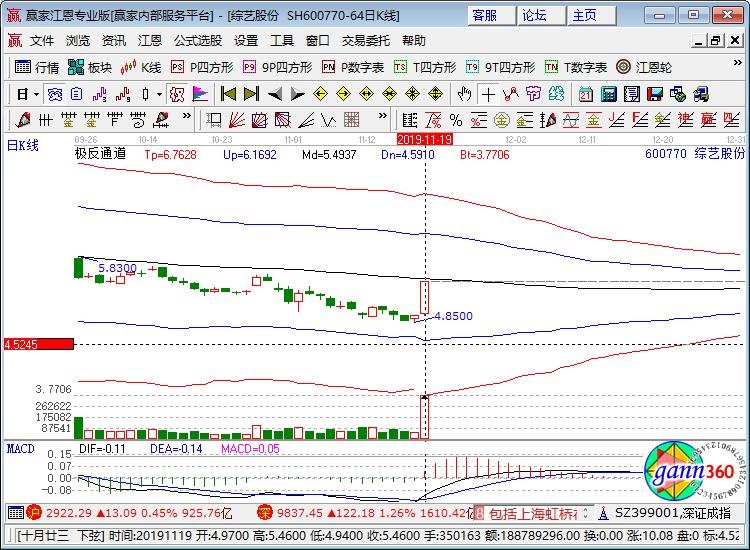
Task: Open the 浏览 menu
Action: 77,41
